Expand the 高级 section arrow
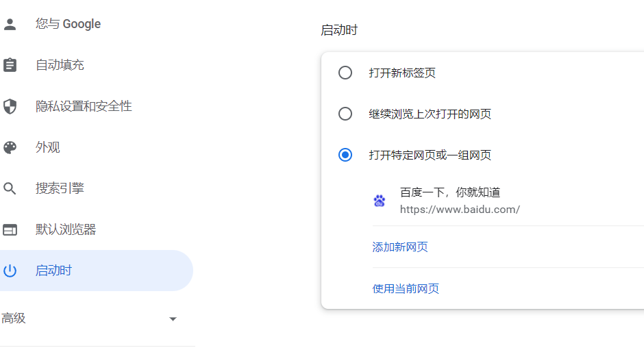Viewport: 644px width, 350px height. point(173,318)
